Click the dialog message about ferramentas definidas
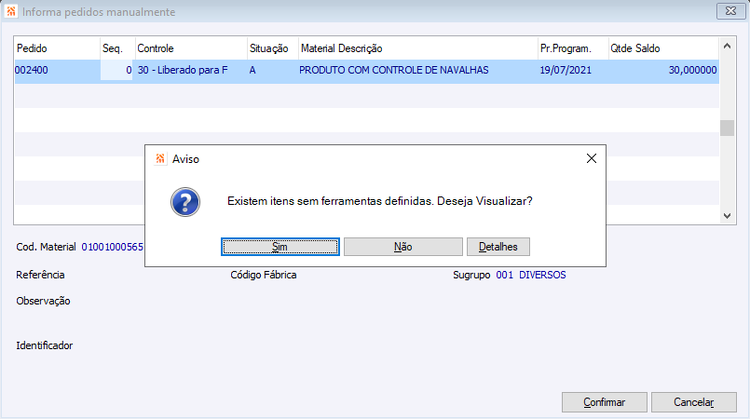Viewport: 750px width, 419px height. point(380,201)
